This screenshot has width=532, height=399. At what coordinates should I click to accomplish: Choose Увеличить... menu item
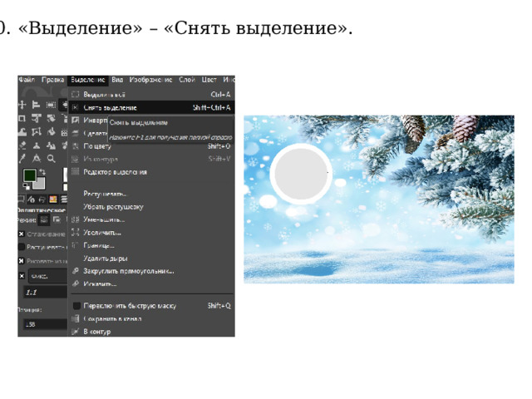coord(151,233)
